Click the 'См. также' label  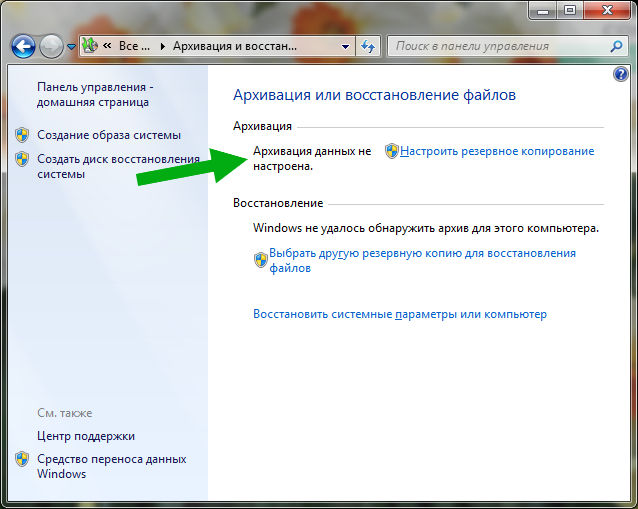65,413
